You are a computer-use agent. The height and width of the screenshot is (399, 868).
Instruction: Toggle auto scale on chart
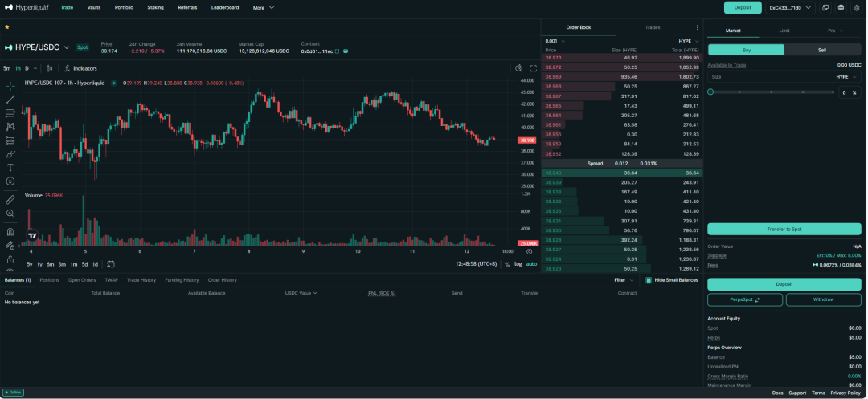(531, 264)
